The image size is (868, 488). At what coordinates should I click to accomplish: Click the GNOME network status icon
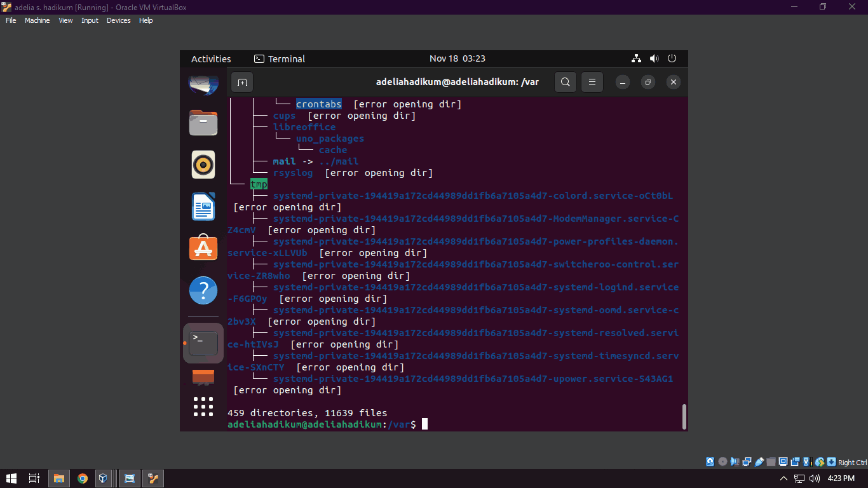[x=636, y=58]
